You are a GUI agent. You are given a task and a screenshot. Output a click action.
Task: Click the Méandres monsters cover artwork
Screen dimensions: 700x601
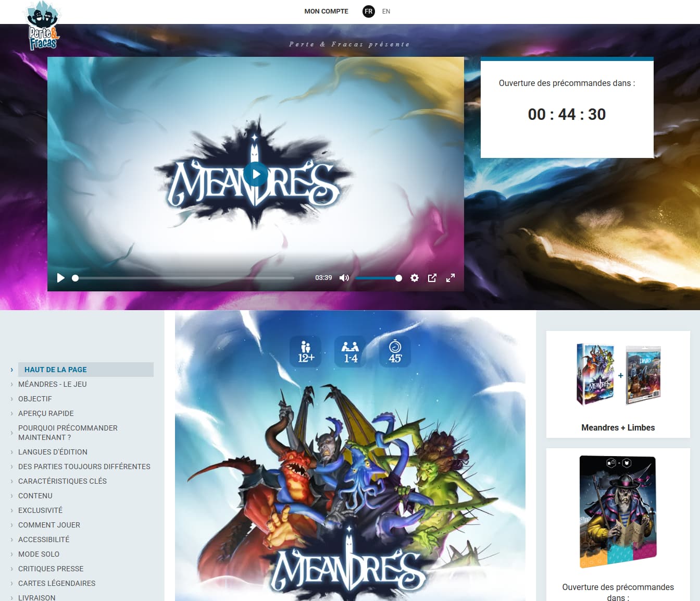point(350,456)
